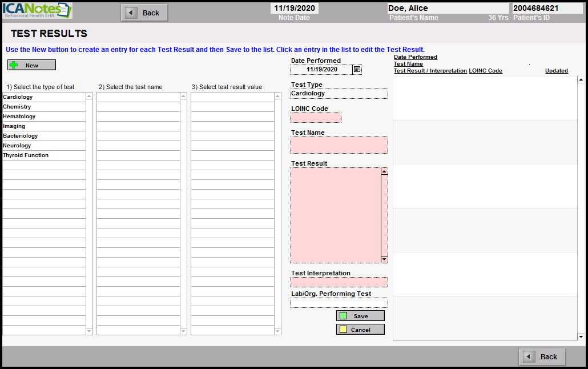588x369 pixels.
Task: Choose Neurology from the list
Action: 17,146
